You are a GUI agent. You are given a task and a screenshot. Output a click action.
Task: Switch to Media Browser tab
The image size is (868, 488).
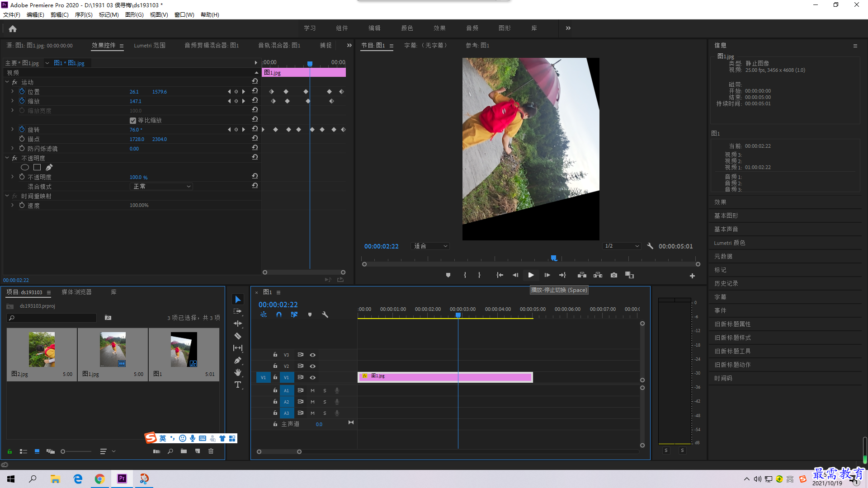pyautogui.click(x=76, y=292)
